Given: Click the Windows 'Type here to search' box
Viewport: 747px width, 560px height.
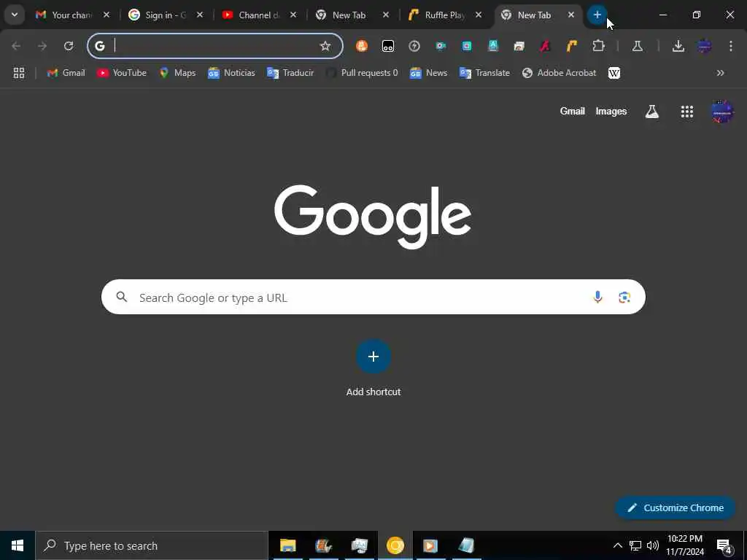Looking at the screenshot, I should click(x=152, y=545).
